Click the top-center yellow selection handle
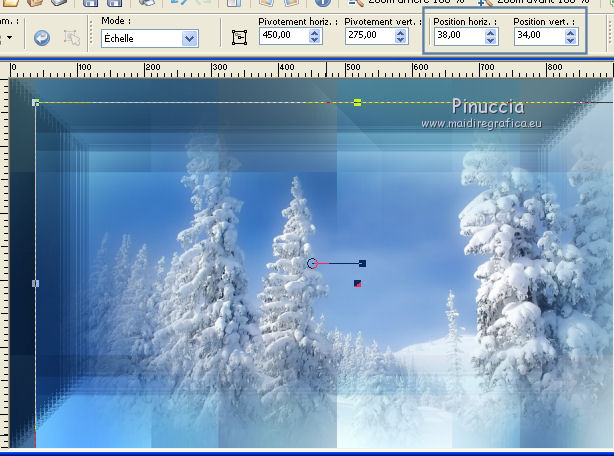Screen dimensions: 614x456 (x=357, y=103)
